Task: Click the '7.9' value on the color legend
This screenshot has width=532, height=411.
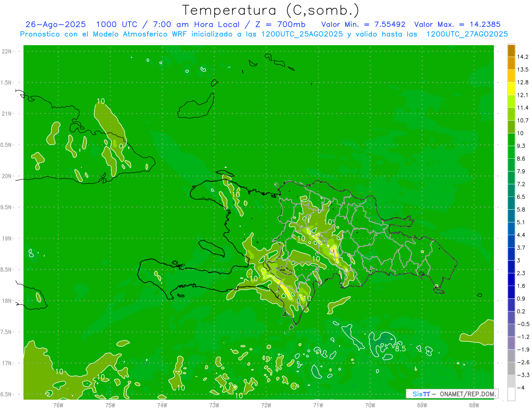Action: coord(521,172)
